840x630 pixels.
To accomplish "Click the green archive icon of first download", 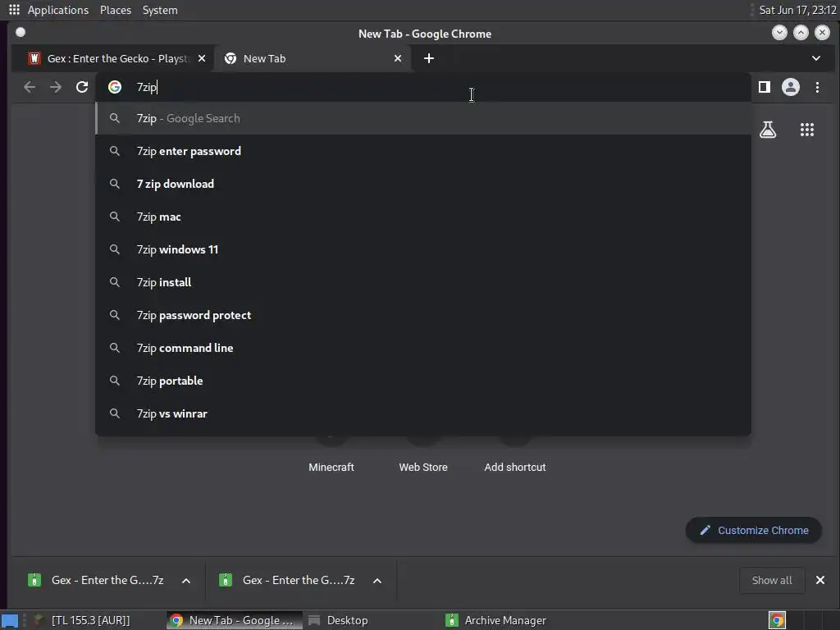I will tap(34, 580).
